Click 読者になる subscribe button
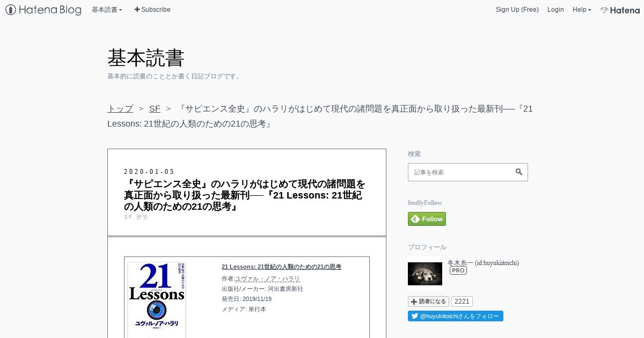 pos(428,302)
